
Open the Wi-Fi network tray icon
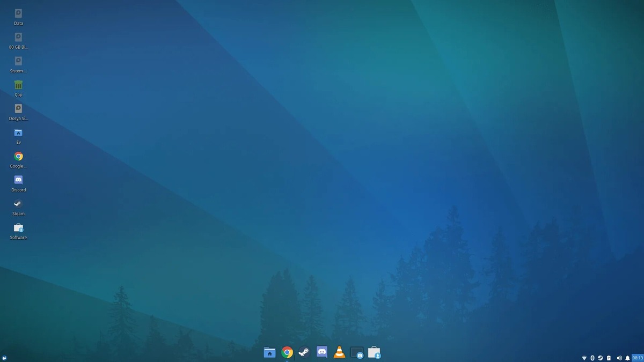[584, 358]
